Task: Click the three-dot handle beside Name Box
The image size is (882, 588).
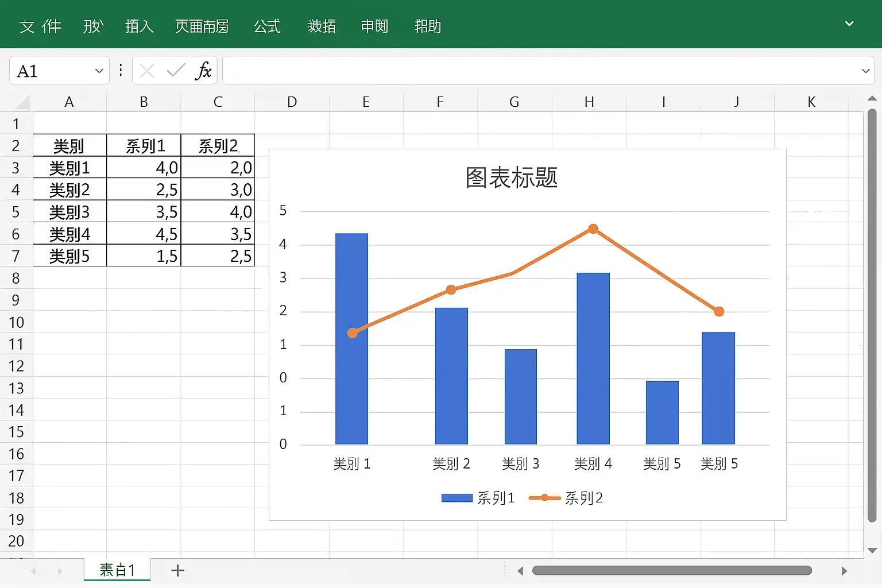Action: [x=121, y=70]
